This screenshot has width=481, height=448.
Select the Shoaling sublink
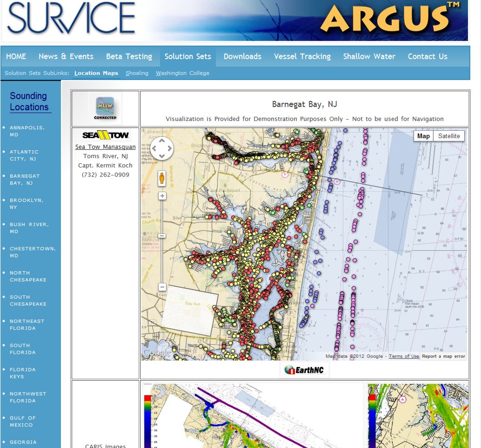coord(137,73)
